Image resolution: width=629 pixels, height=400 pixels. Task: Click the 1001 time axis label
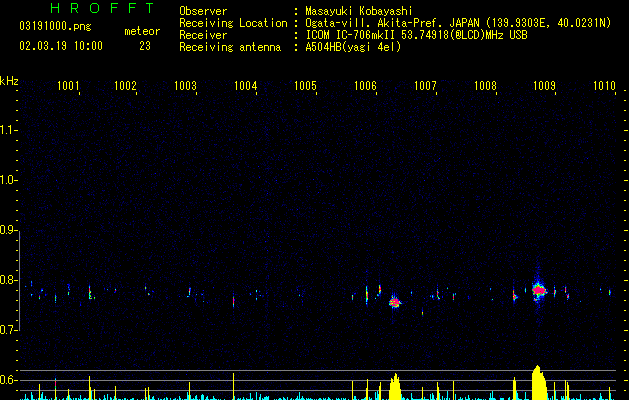coord(68,86)
